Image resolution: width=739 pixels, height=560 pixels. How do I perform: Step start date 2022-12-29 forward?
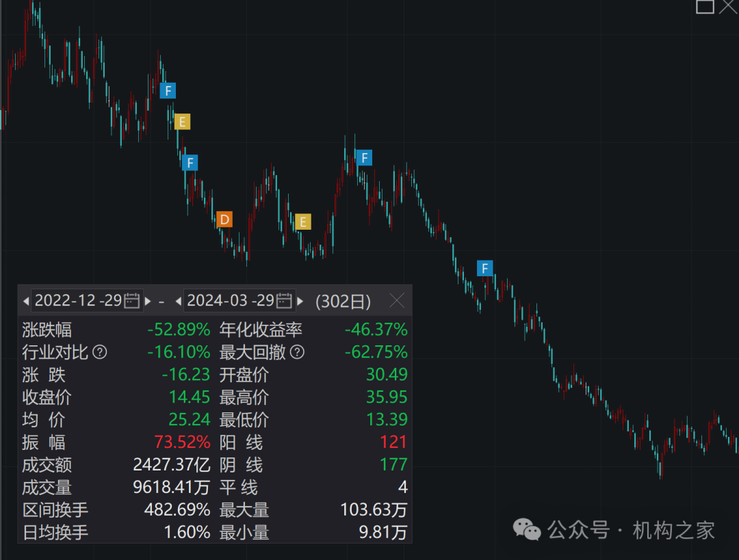tap(148, 301)
